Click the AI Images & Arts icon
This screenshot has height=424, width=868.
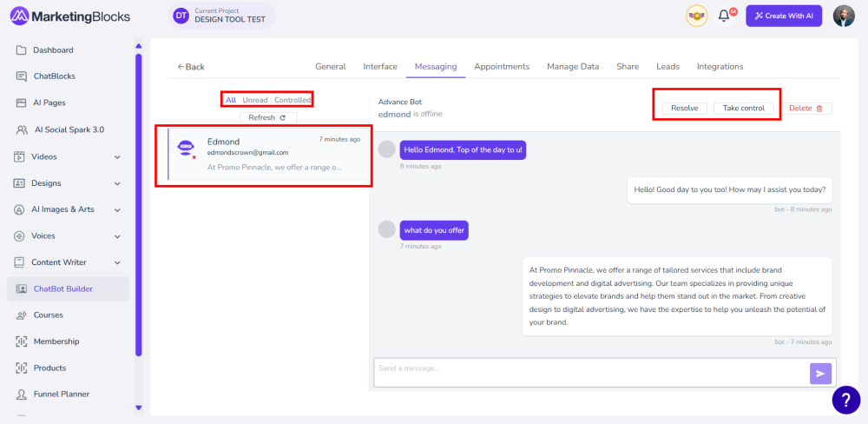pos(19,209)
